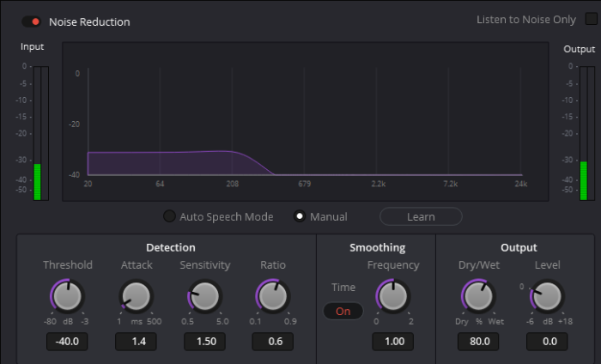Click the Dry/Wet knob
601x364 pixels.
478,296
